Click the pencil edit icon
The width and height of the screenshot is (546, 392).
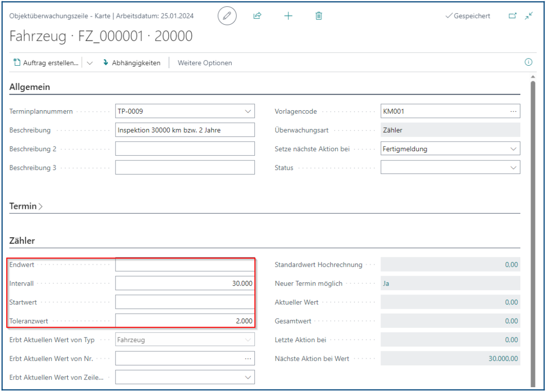(x=227, y=16)
